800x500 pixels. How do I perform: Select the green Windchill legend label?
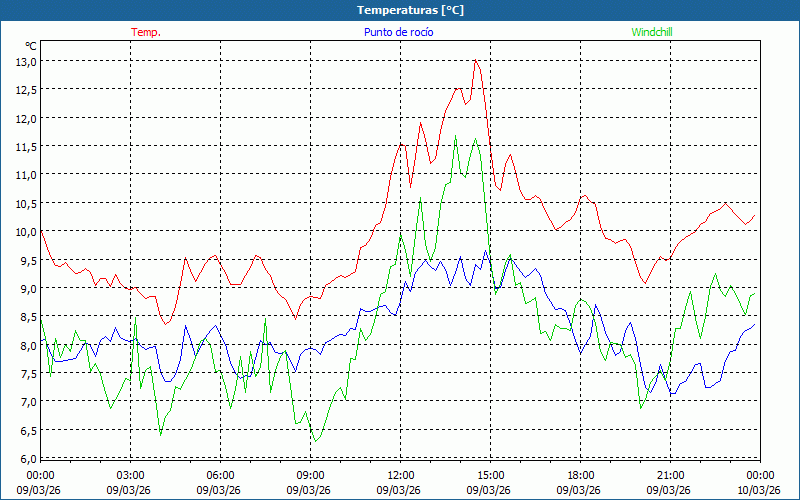[x=652, y=32]
